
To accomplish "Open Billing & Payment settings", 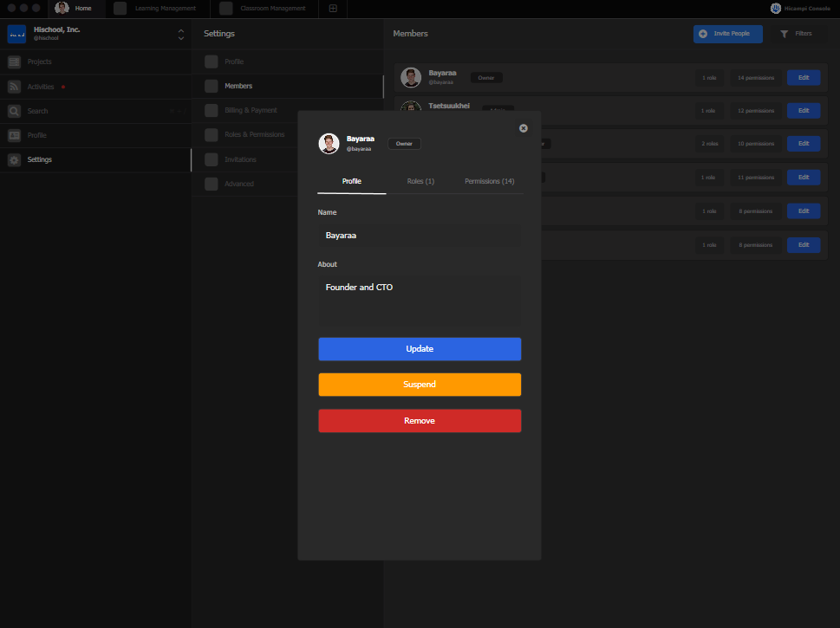I will (x=251, y=110).
